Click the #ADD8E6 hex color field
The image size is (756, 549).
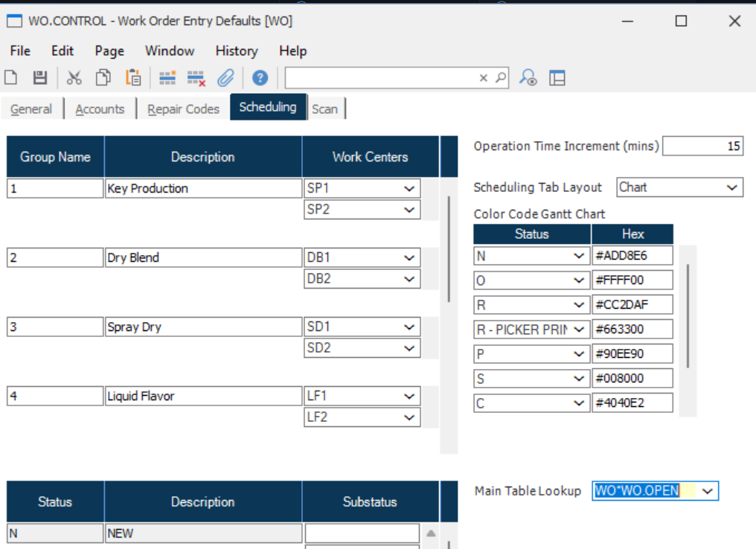632,257
